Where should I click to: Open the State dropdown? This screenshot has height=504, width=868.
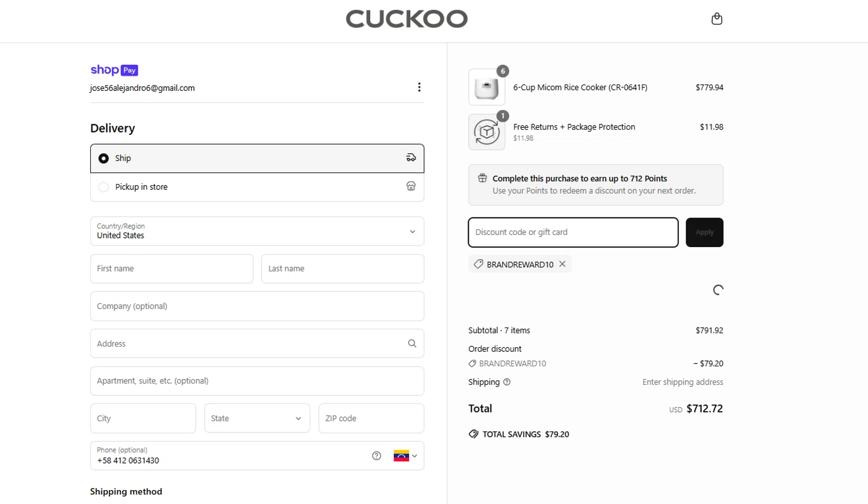pyautogui.click(x=257, y=418)
